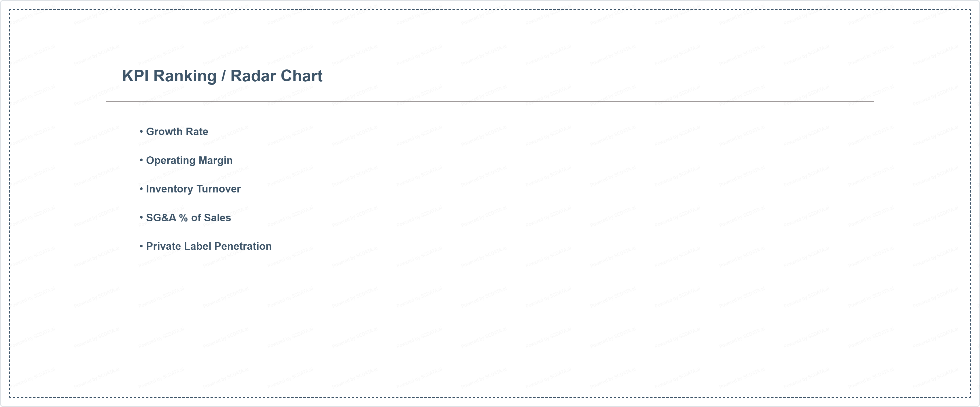Select the Growth Rate list item
The height and width of the screenshot is (407, 980).
click(177, 132)
